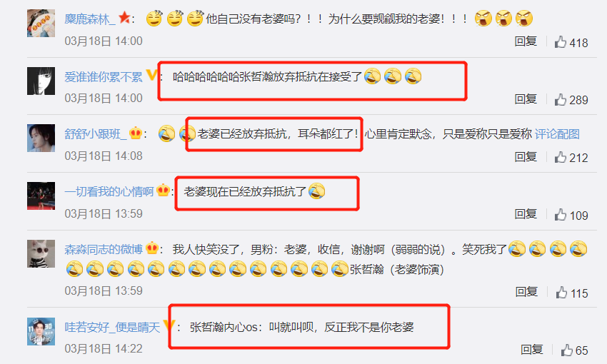Screen dimensions: 607x364
Task: Click the gold V badge beside 爱谁谁你累不累
Action: (x=151, y=75)
